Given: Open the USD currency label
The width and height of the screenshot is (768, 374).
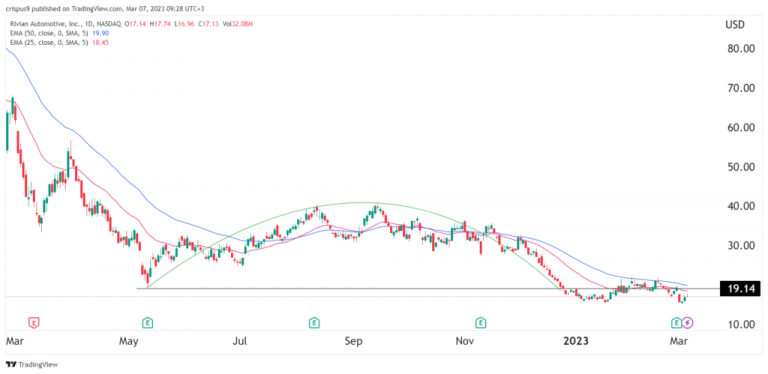Looking at the screenshot, I should click(735, 24).
